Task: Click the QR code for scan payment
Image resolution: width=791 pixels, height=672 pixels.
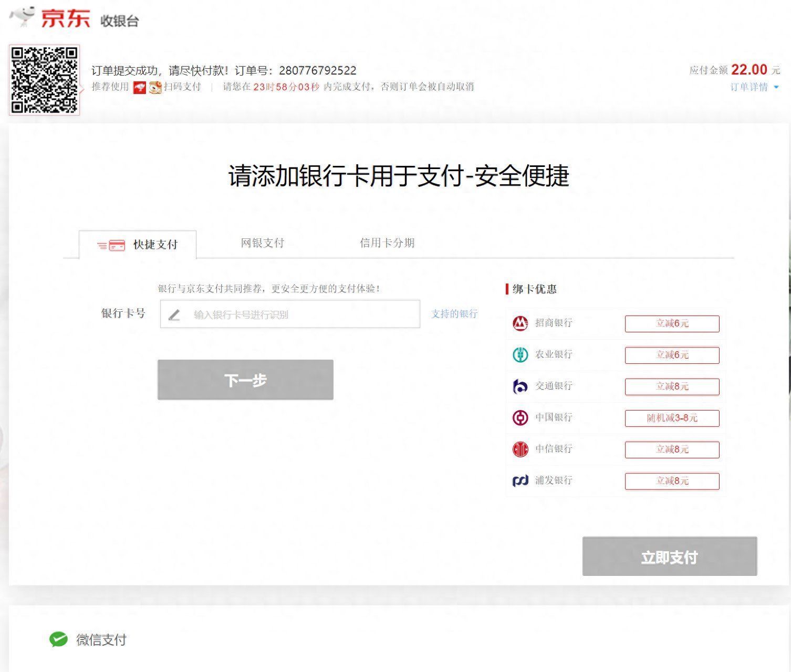Action: [x=45, y=80]
